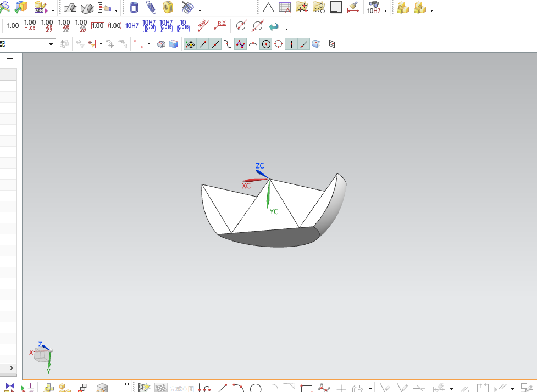537x392 pixels.
Task: Select the yellow disc spring icon
Action: click(x=168, y=7)
